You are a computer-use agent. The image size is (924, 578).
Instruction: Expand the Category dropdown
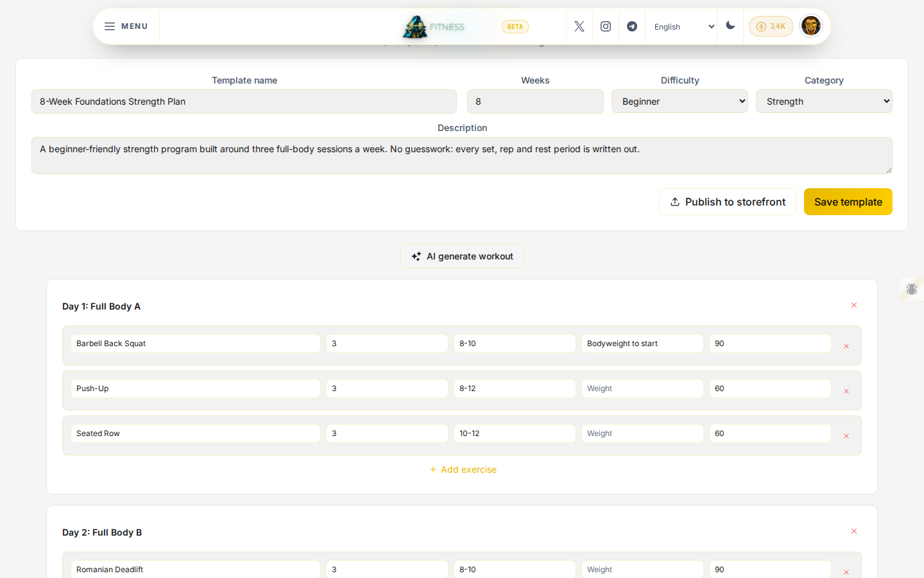pyautogui.click(x=824, y=101)
